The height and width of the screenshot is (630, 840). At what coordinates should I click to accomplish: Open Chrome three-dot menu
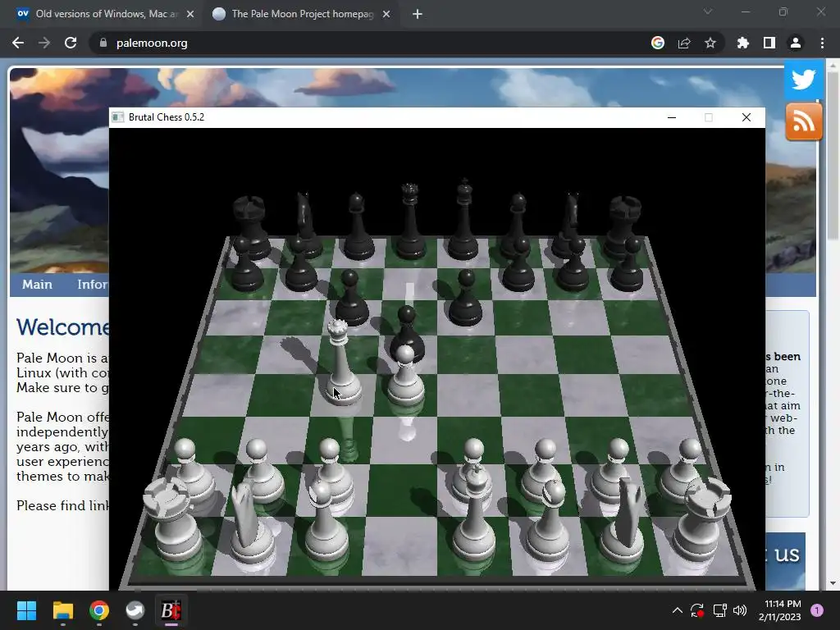click(x=822, y=43)
